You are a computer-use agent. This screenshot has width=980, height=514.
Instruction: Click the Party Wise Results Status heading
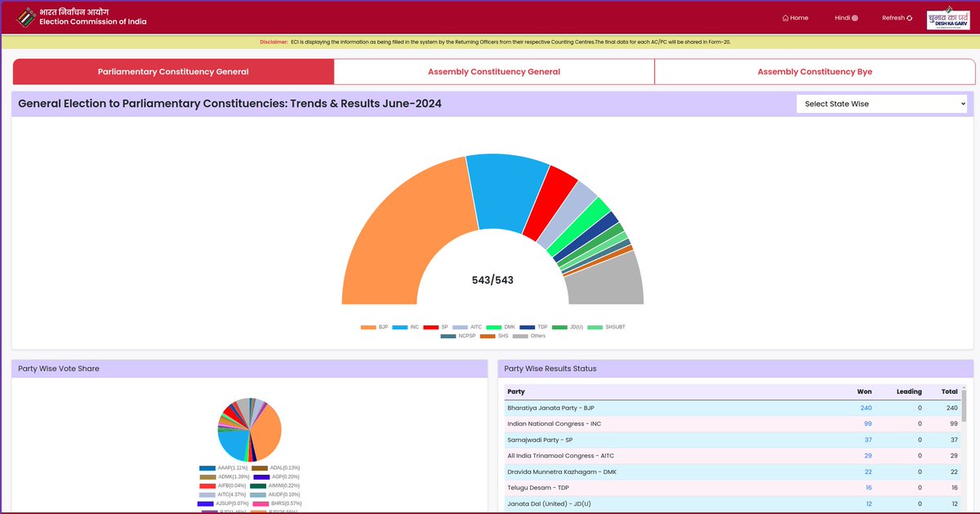click(550, 369)
